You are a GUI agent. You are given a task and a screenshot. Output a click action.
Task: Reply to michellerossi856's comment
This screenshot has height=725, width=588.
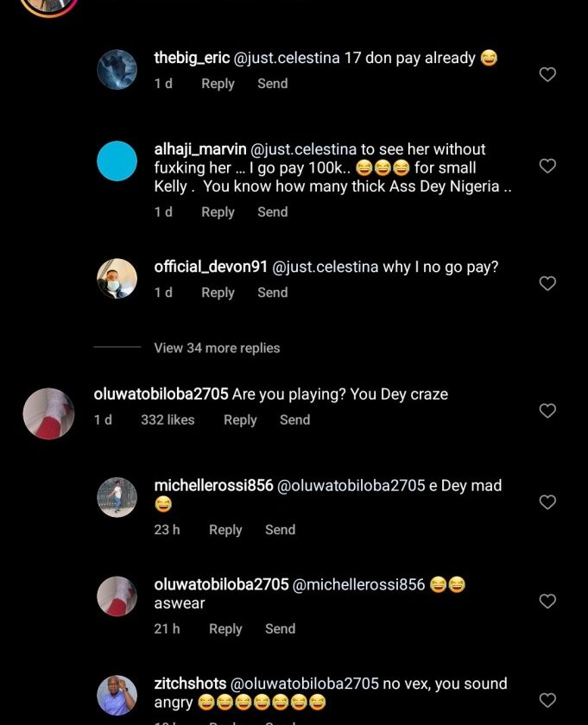pos(225,530)
